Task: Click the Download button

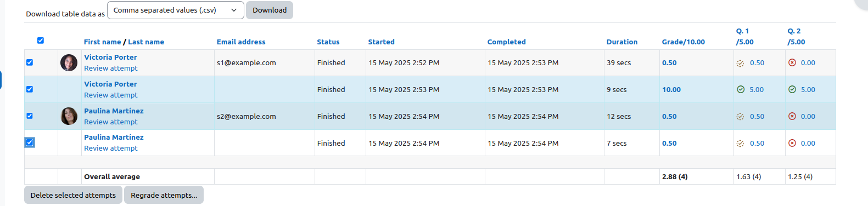Action: click(270, 10)
